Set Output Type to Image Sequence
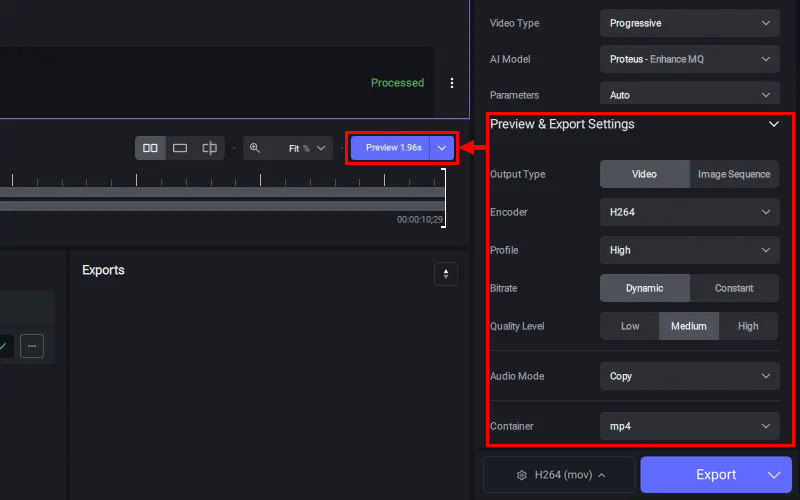Image resolution: width=800 pixels, height=500 pixels. [x=734, y=174]
